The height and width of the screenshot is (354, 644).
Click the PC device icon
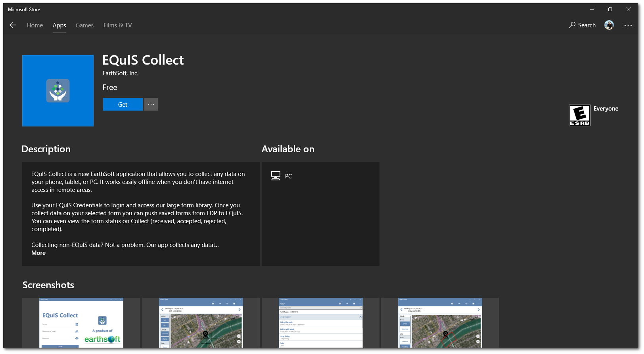pos(276,176)
